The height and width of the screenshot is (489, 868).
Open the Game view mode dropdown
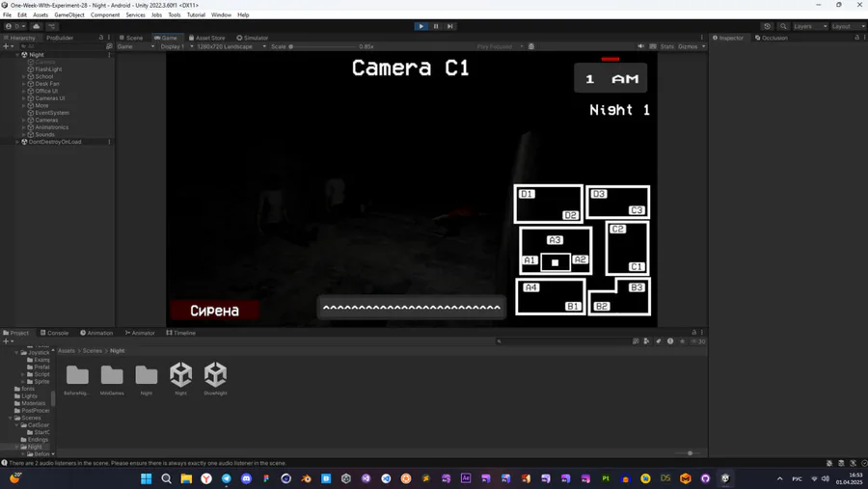(x=136, y=46)
